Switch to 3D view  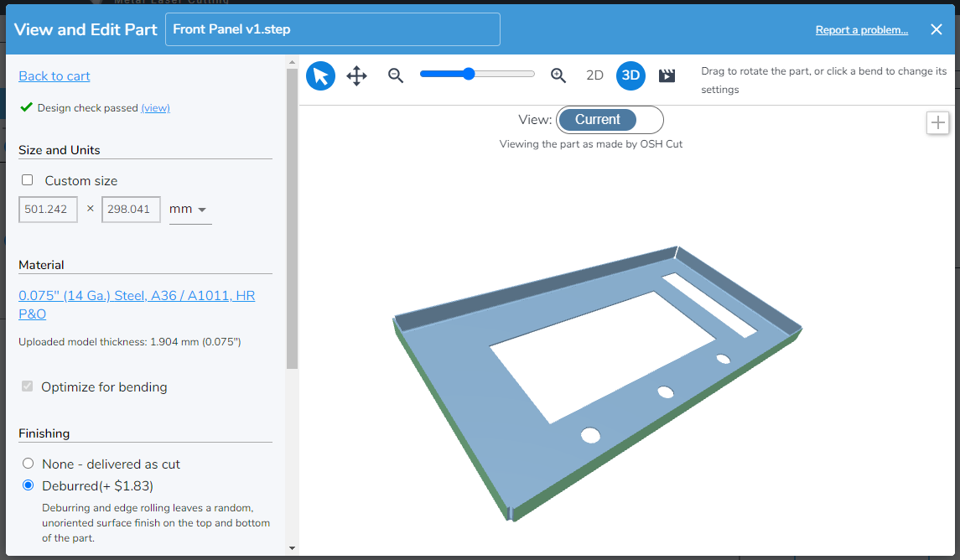pos(630,76)
